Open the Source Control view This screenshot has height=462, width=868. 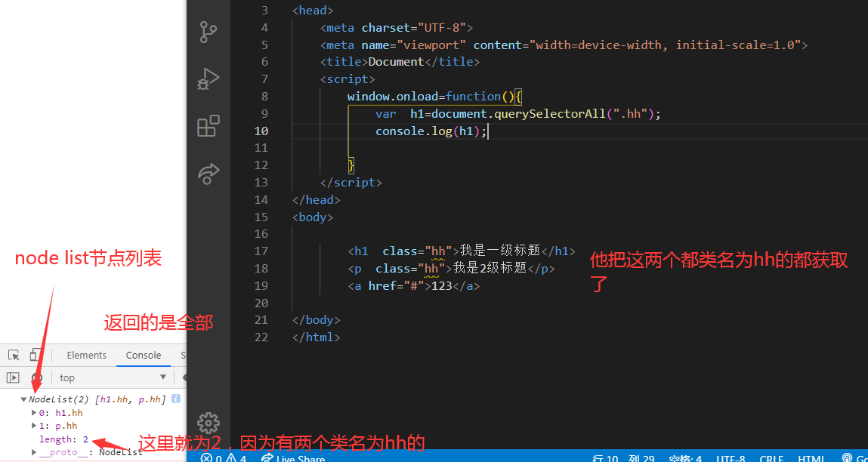pos(209,32)
